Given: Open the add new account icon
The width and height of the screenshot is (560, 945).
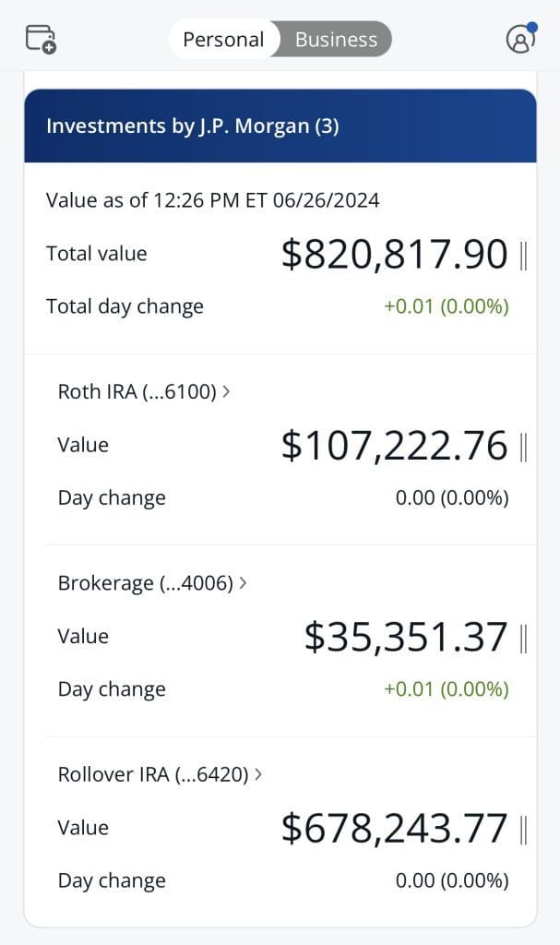Looking at the screenshot, I should [x=39, y=39].
